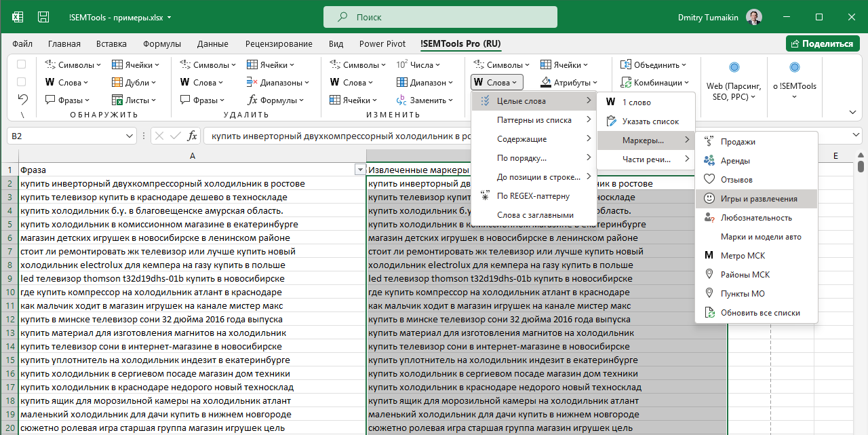Save the workbook with the floppy icon
This screenshot has height=435, width=868.
pos(43,17)
